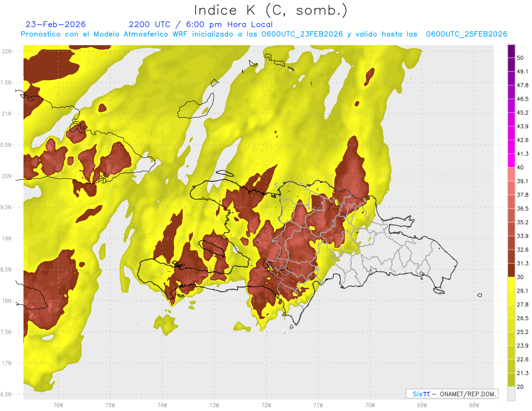Click the longitude axis label "72W"
532x411 pixels.
point(266,405)
